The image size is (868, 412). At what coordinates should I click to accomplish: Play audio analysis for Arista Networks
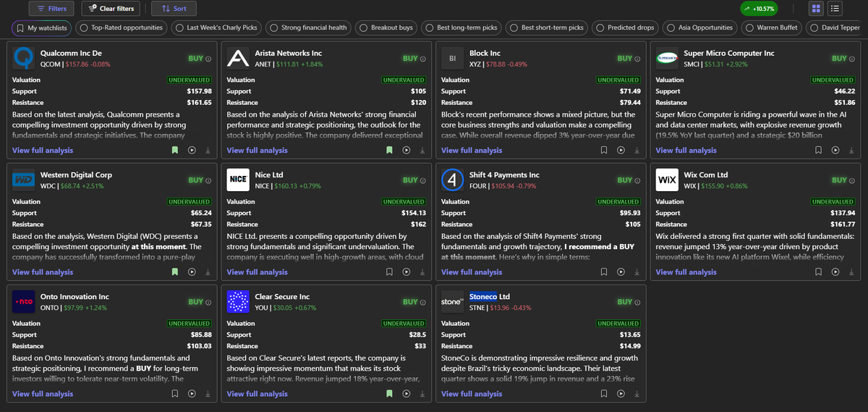pyautogui.click(x=407, y=151)
